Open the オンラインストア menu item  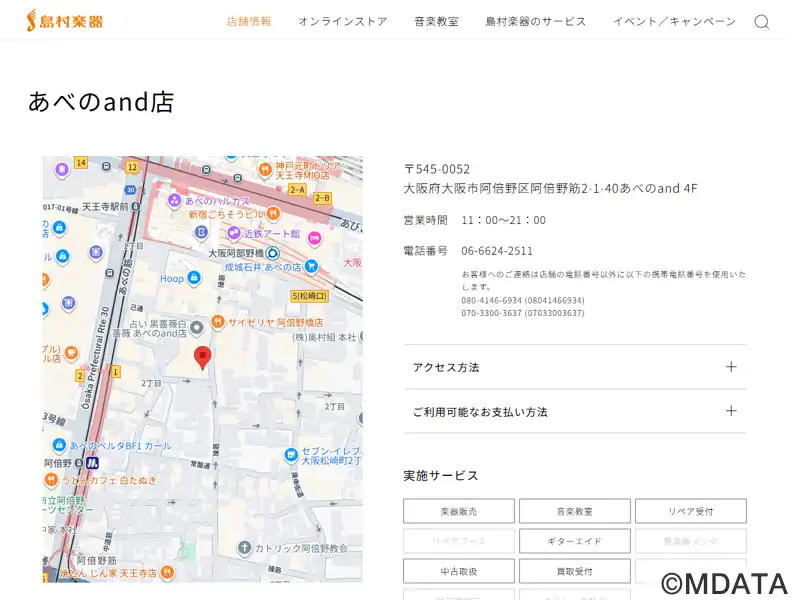tap(343, 21)
